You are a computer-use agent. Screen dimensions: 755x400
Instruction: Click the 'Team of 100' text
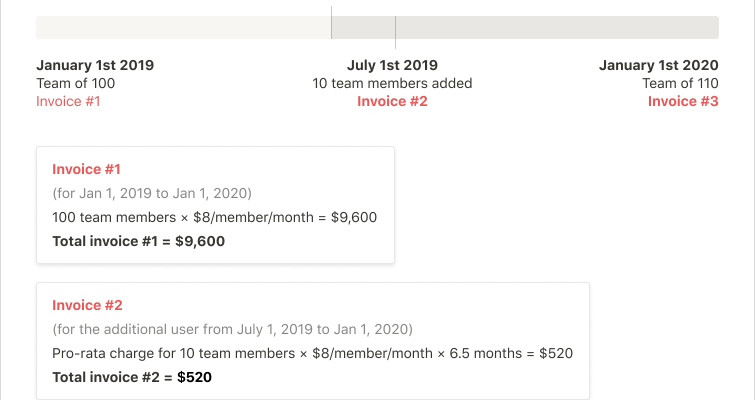pyautogui.click(x=76, y=83)
